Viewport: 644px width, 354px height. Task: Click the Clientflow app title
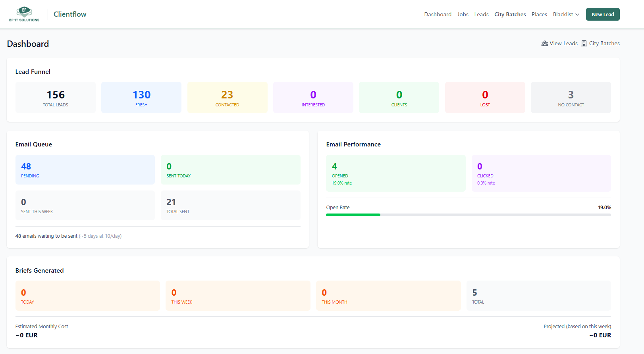(x=70, y=14)
